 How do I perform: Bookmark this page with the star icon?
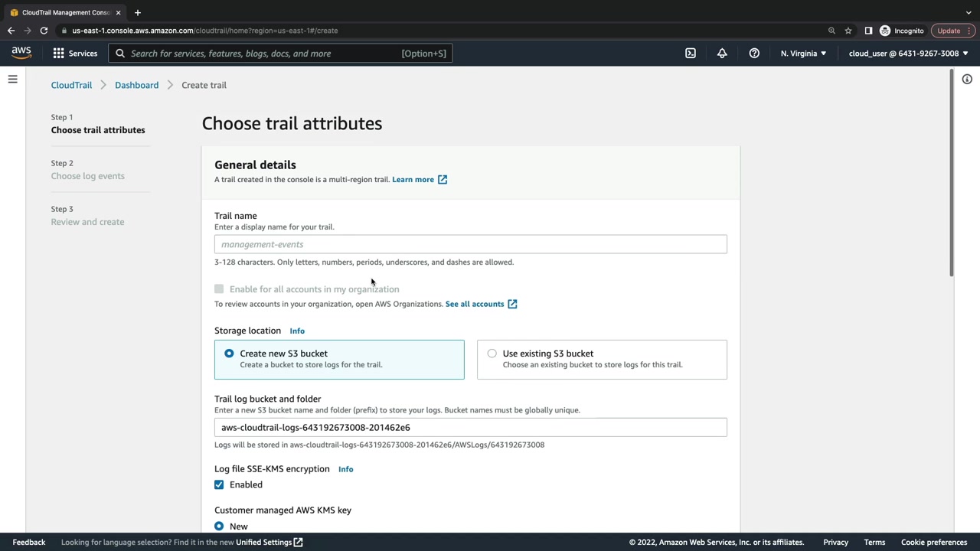tap(848, 31)
